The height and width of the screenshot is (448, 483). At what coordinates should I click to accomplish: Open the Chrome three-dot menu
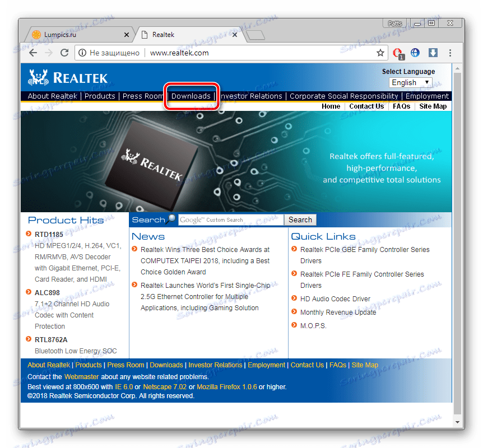[x=450, y=53]
